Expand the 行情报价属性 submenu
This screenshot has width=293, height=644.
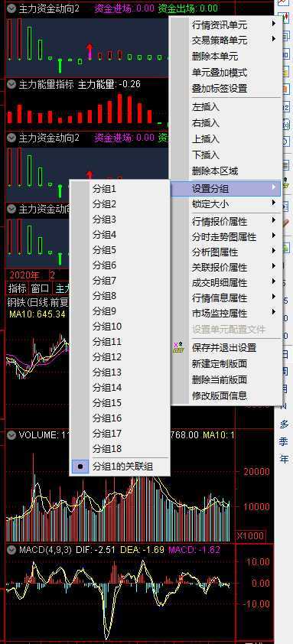click(226, 222)
